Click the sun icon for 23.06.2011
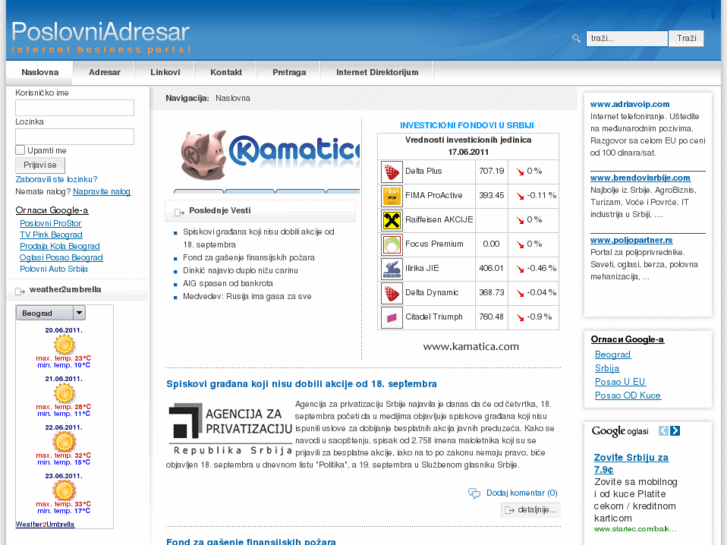 point(64,490)
